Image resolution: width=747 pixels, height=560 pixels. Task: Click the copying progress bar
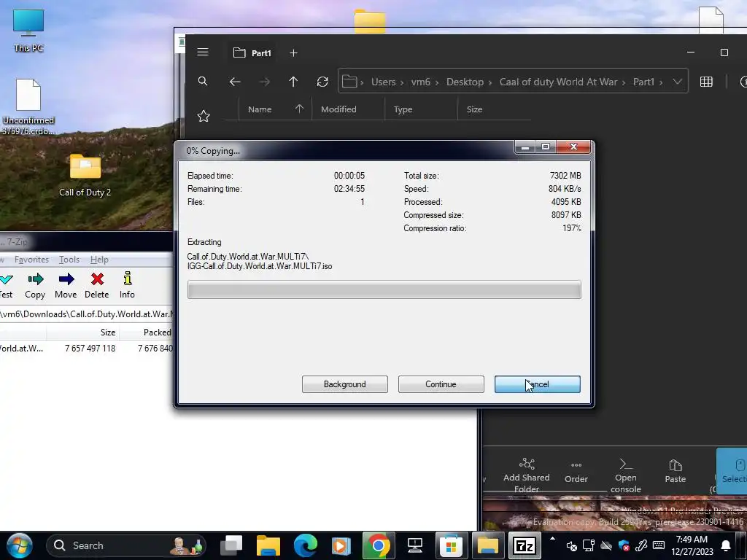coord(384,289)
